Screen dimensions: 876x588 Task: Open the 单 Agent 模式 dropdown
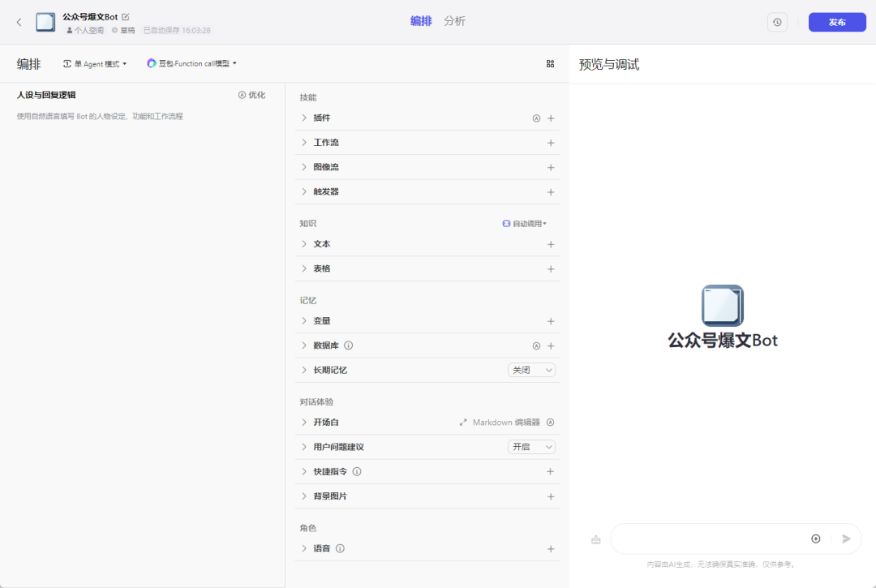(x=95, y=63)
